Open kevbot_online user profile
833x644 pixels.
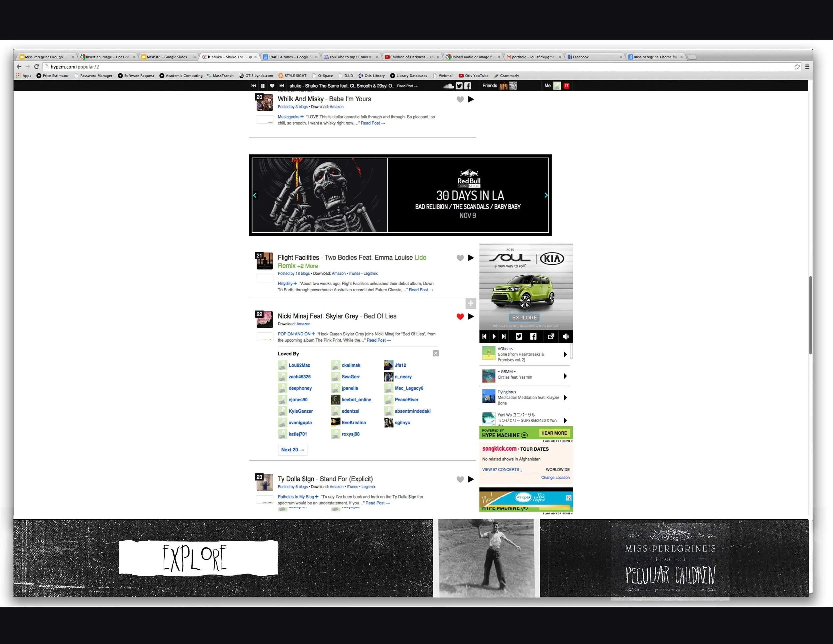pos(356,399)
